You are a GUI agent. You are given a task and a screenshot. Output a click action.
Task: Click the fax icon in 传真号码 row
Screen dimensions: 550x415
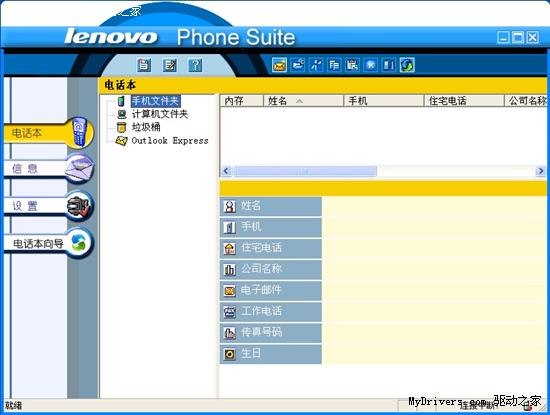(x=230, y=333)
